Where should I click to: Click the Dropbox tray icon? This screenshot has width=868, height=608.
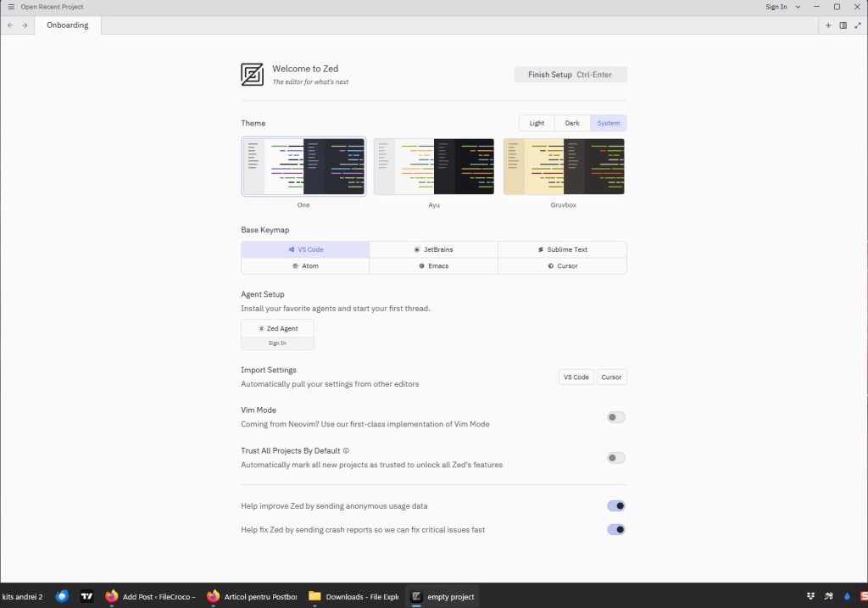coord(810,596)
